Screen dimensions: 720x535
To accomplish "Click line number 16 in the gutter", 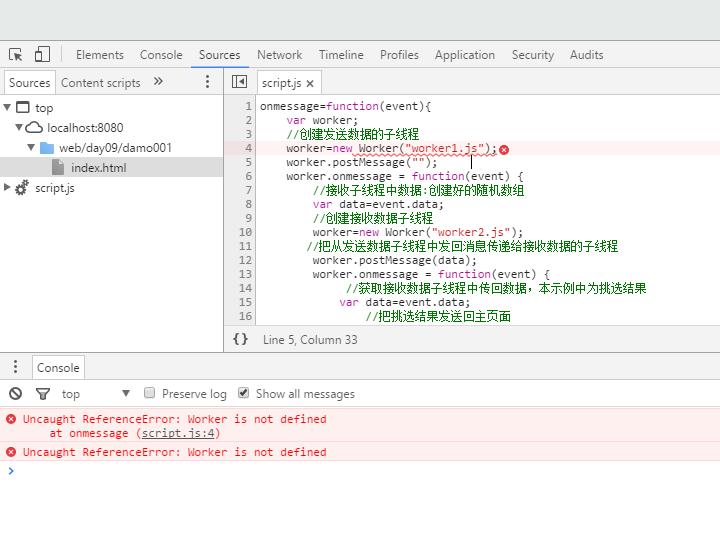I will coord(245,316).
